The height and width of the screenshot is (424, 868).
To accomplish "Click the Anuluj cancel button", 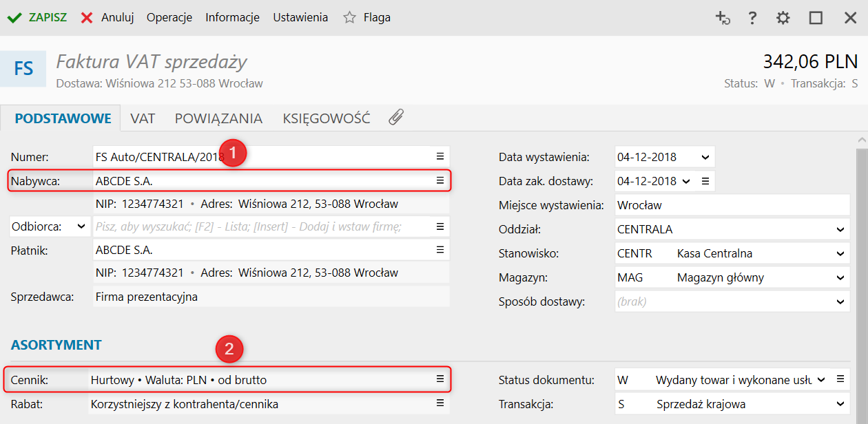I will [108, 18].
